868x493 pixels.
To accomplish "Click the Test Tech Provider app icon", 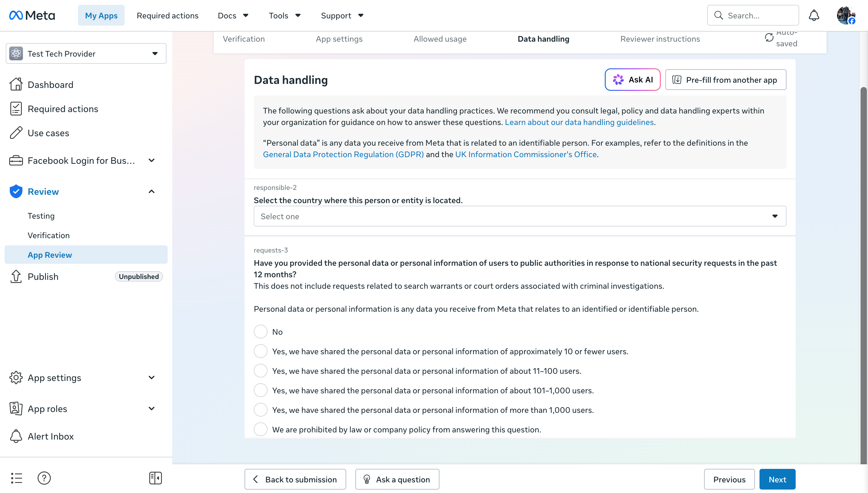I will pyautogui.click(x=16, y=53).
